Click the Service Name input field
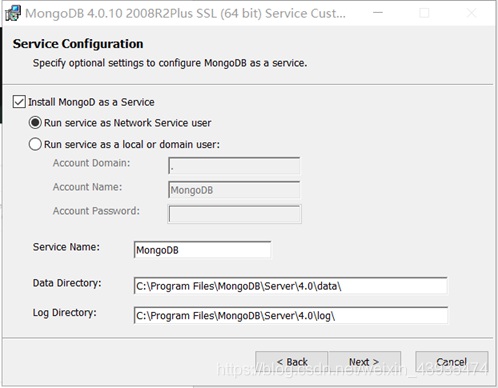The height and width of the screenshot is (388, 498). [202, 250]
